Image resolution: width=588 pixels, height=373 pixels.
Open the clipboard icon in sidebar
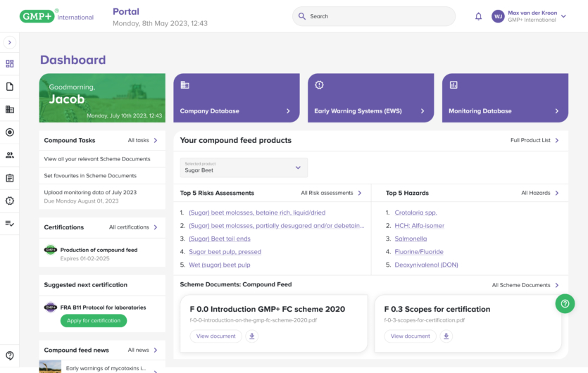pos(10,178)
